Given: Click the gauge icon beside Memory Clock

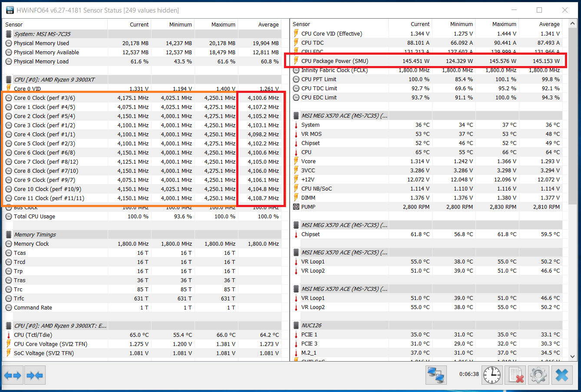Looking at the screenshot, I should click(x=9, y=244).
